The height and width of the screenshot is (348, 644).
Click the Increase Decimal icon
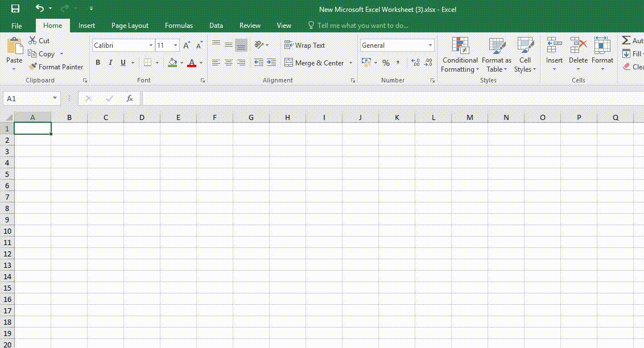click(x=415, y=63)
